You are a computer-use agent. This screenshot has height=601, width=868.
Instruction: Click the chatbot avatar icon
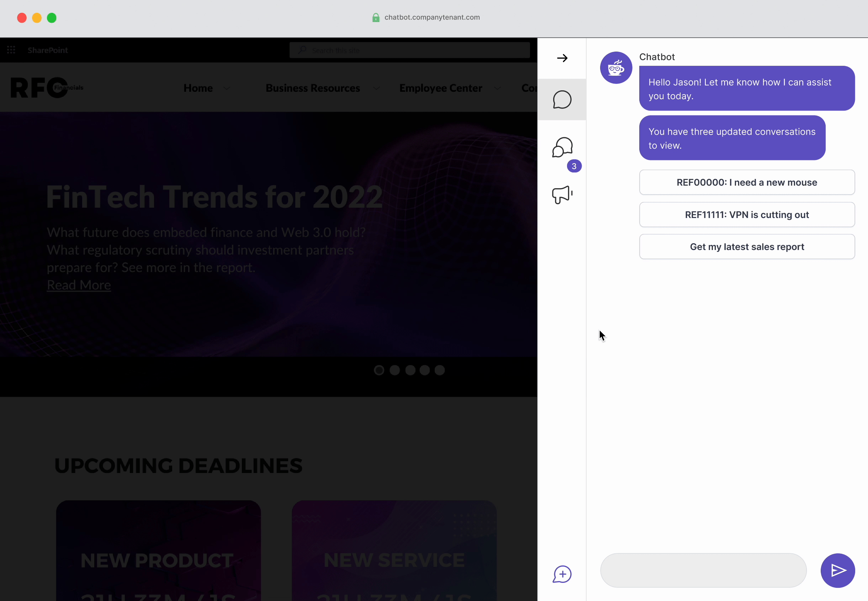pyautogui.click(x=616, y=68)
